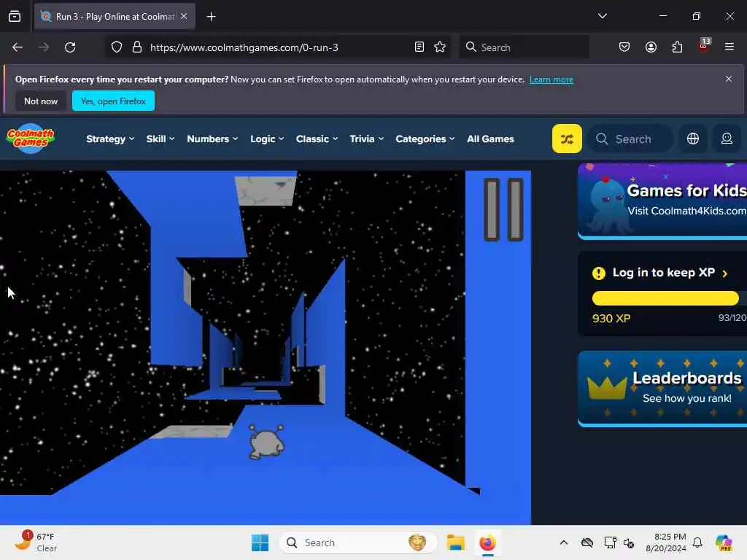Expand the Trivia menu

(x=366, y=139)
